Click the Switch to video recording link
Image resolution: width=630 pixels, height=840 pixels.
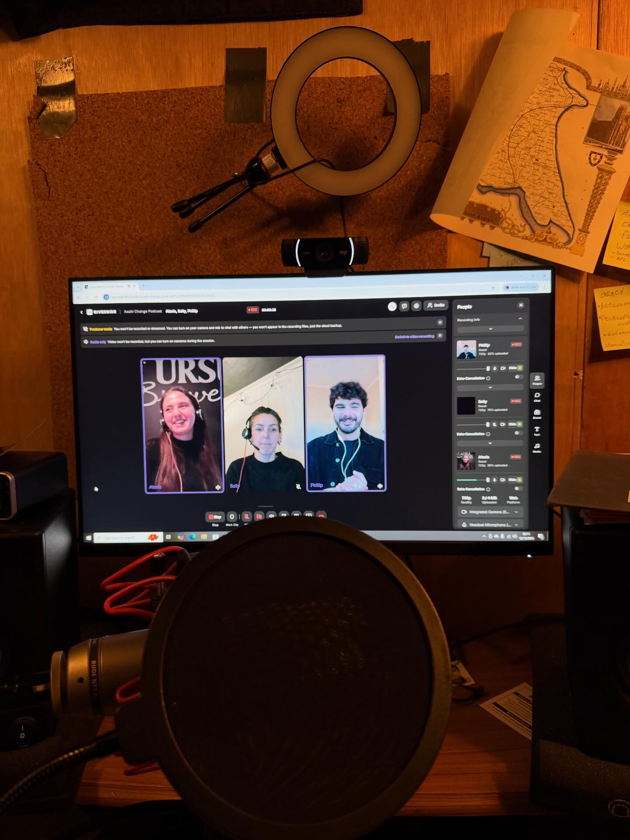pos(414,336)
